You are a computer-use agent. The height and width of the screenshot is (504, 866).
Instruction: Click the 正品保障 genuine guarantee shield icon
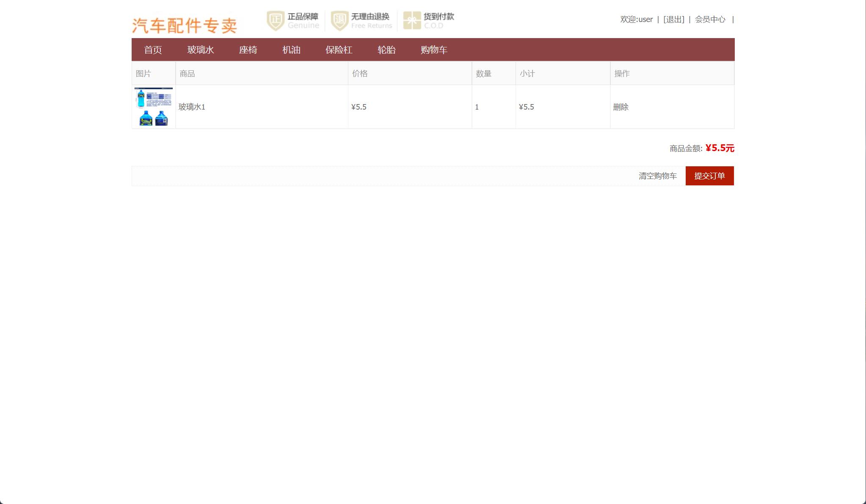click(x=275, y=19)
